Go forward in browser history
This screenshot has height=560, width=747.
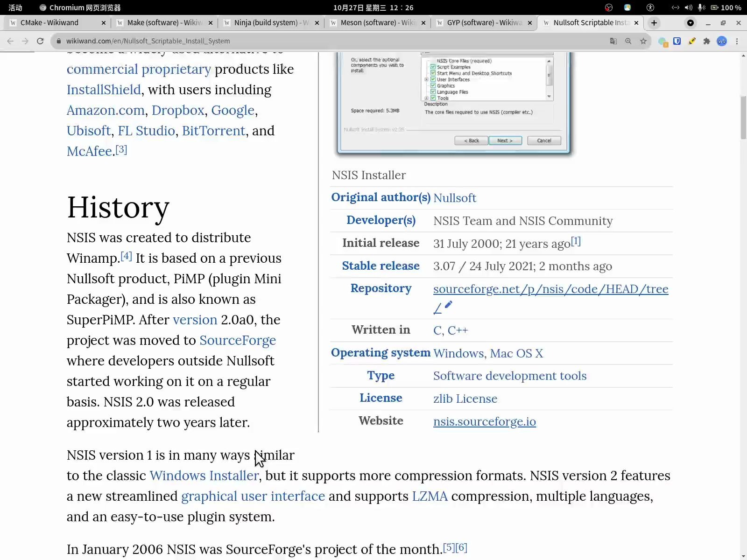pyautogui.click(x=25, y=41)
